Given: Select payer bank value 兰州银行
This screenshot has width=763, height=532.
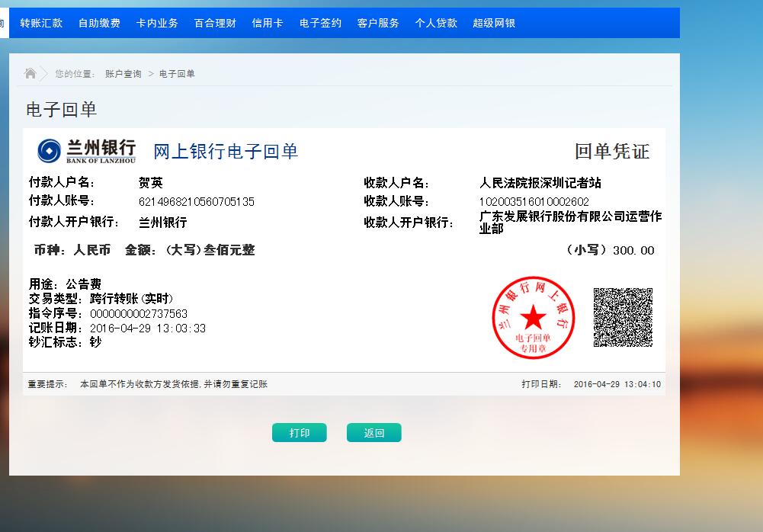Looking at the screenshot, I should [163, 223].
